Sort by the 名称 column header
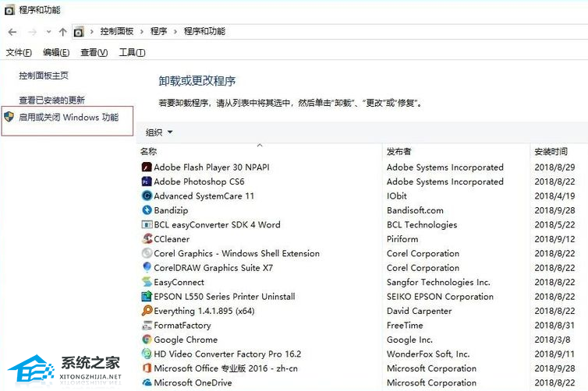The width and height of the screenshot is (588, 391). pos(148,151)
